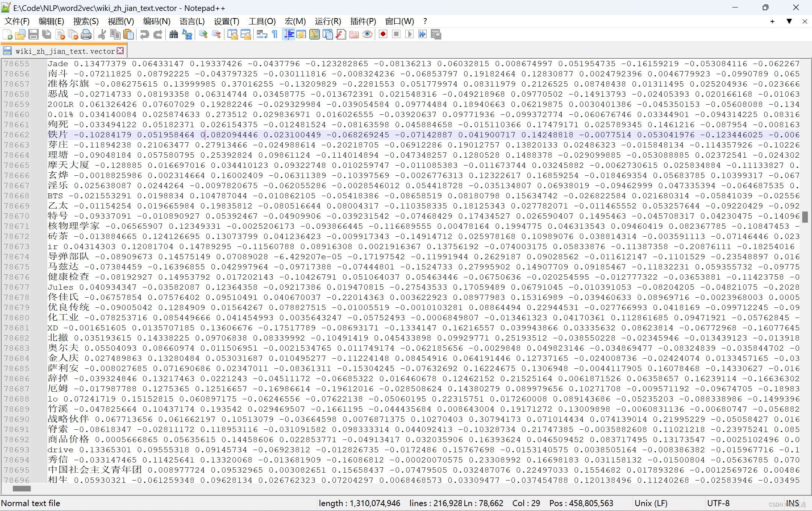The image size is (812, 511).
Task: Close current document via toolbar icon
Action: [x=60, y=35]
